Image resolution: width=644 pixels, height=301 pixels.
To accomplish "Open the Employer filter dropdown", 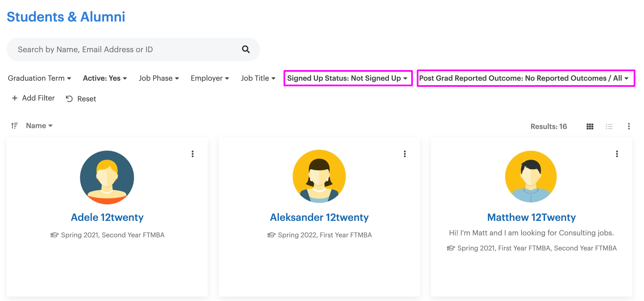I will [x=210, y=78].
